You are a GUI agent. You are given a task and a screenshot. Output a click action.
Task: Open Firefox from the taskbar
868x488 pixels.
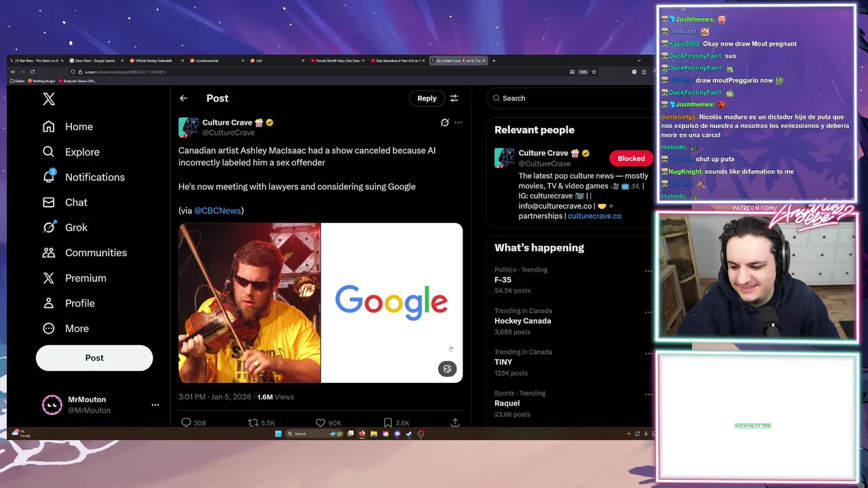tap(362, 434)
